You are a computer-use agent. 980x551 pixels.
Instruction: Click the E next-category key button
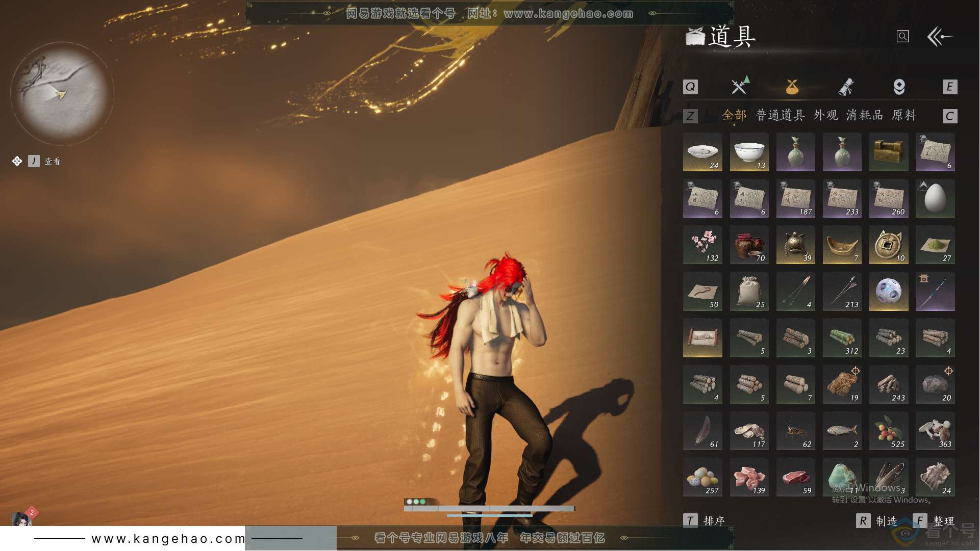(949, 87)
